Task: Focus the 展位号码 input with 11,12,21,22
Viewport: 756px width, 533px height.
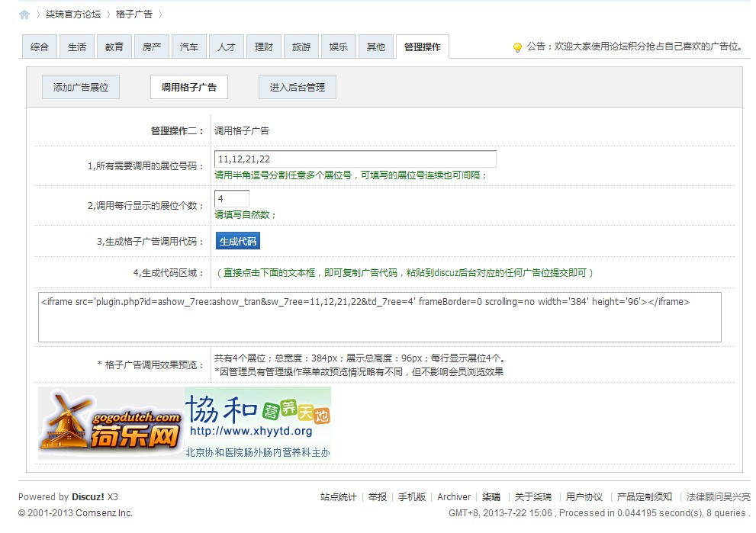Action: pos(355,159)
